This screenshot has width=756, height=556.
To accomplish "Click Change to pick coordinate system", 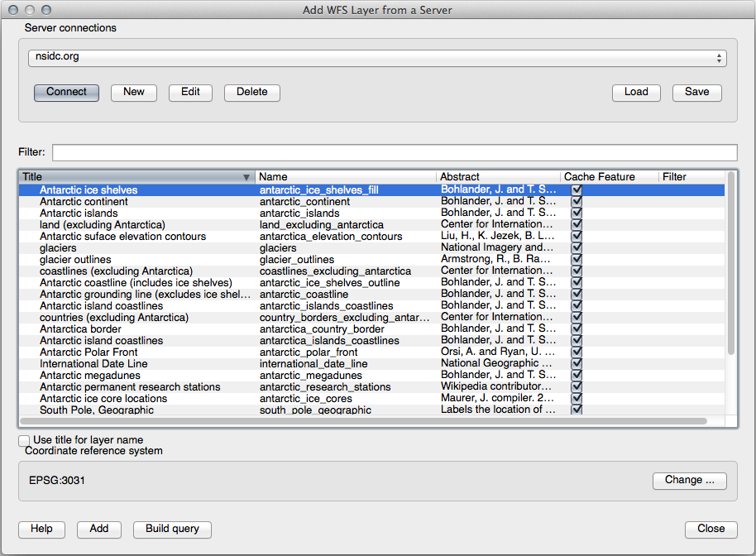I will pyautogui.click(x=689, y=480).
